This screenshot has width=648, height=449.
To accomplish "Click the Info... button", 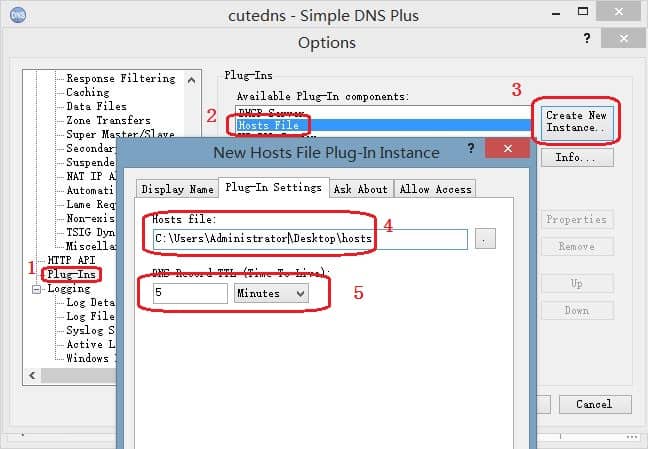I will [x=577, y=158].
